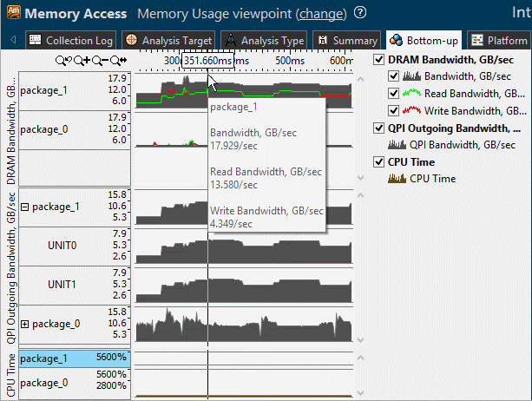Click scroll down arrow in DRAM pane

click(x=361, y=178)
